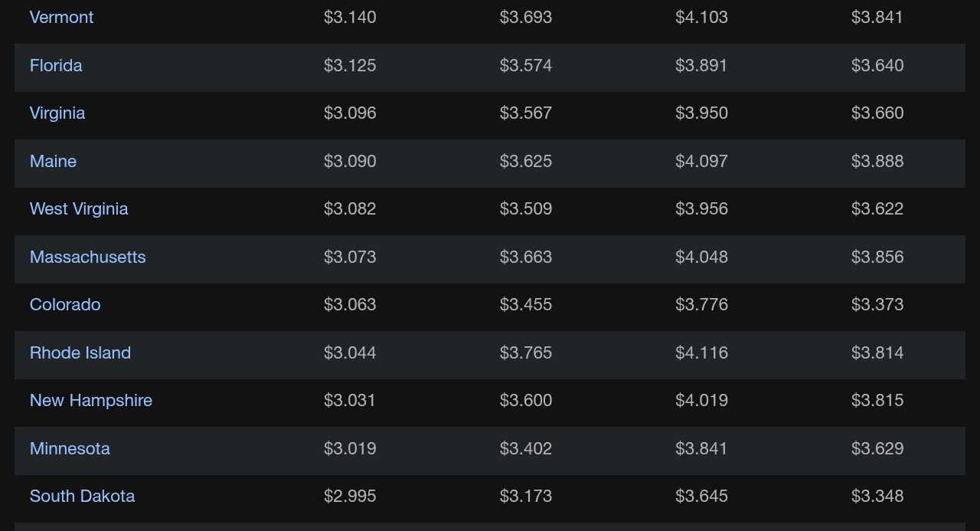The height and width of the screenshot is (531, 980).
Task: Select Maine's $3.888 price cell
Action: tap(877, 161)
